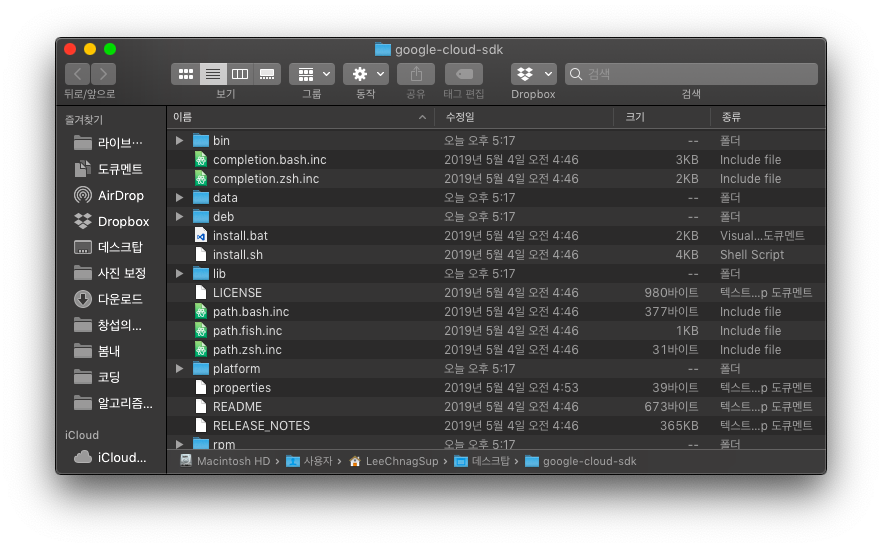Click the share toolbar button

pyautogui.click(x=416, y=74)
